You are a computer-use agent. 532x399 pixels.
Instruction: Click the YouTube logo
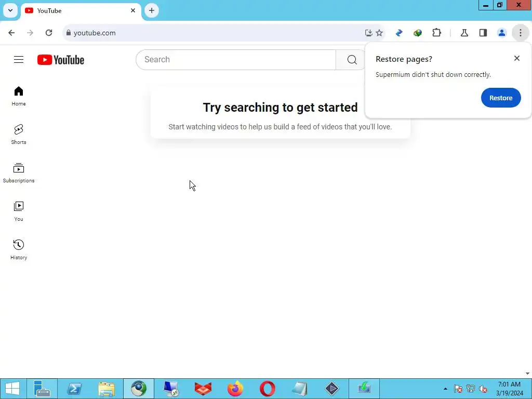pos(61,60)
